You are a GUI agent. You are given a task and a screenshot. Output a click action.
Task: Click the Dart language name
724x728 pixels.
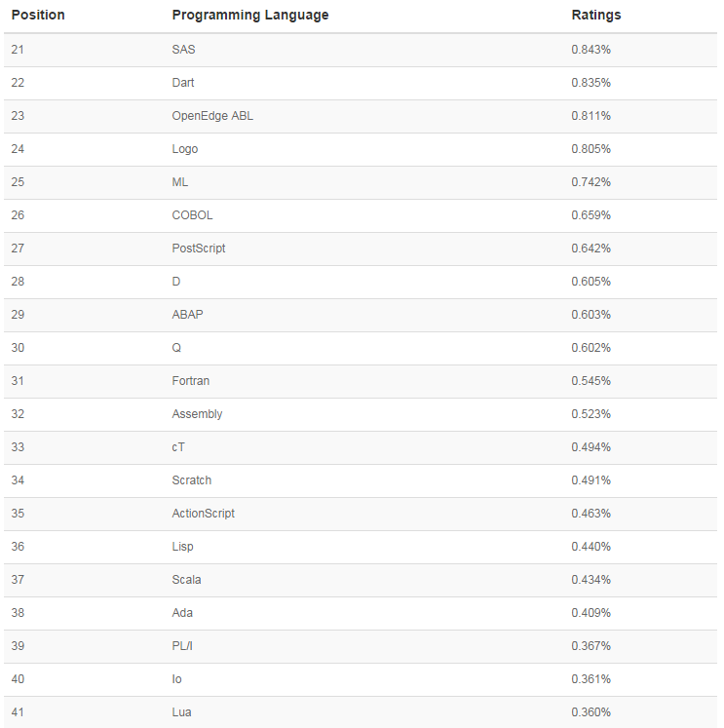coord(182,83)
